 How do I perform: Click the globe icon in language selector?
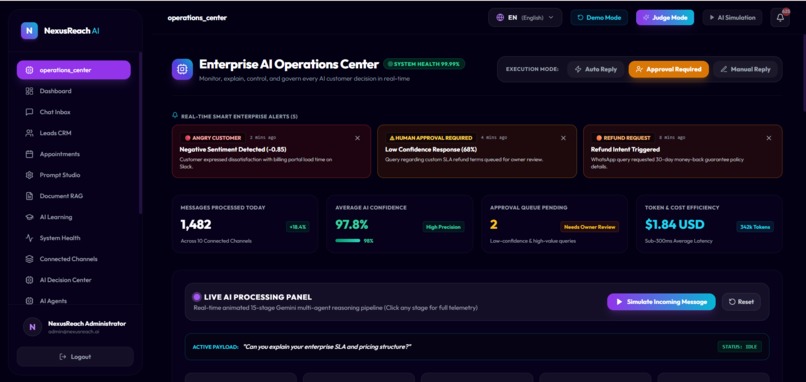click(x=500, y=17)
